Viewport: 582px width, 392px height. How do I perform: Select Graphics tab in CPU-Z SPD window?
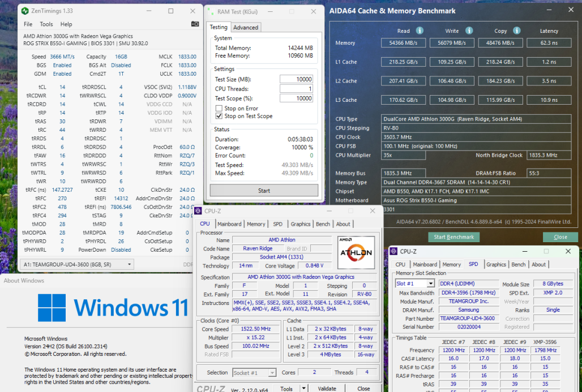(x=497, y=264)
